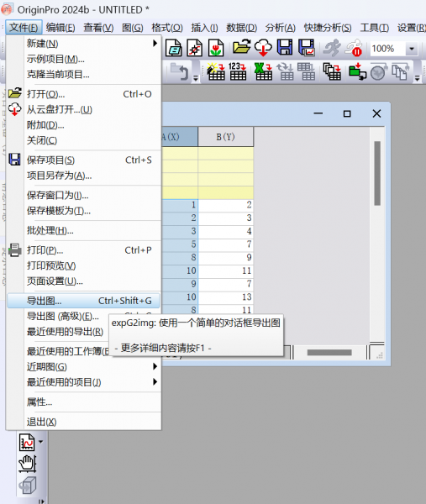Open the Edit (编辑) menu
This screenshot has width=426, height=504.
coord(60,28)
